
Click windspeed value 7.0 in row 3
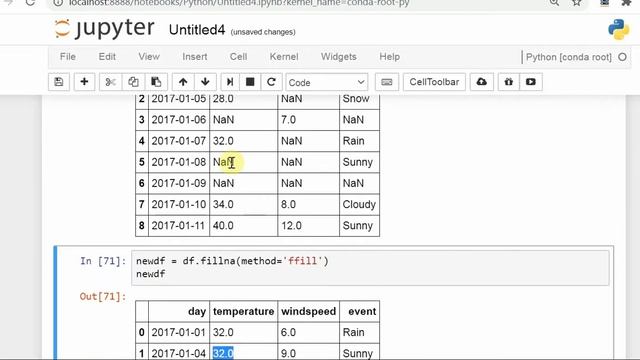(288, 120)
